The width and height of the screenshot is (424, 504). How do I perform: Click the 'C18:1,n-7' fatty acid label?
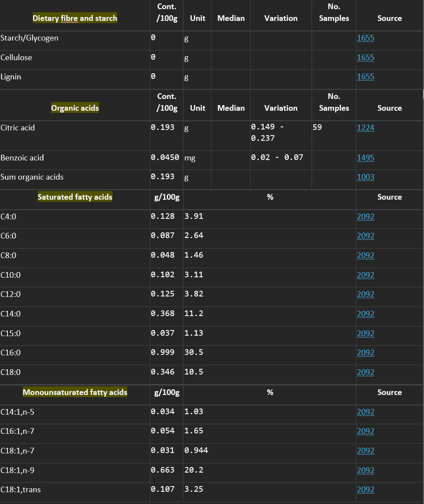[x=17, y=451]
